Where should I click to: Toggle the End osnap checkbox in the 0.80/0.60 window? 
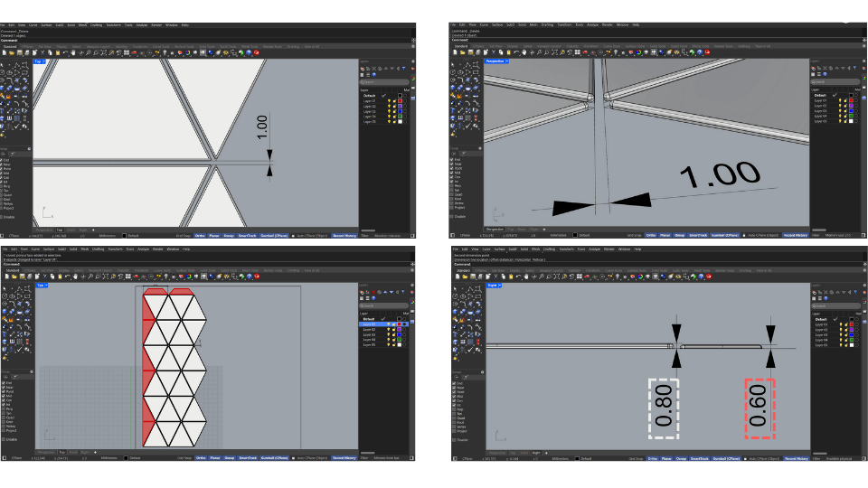click(453, 383)
